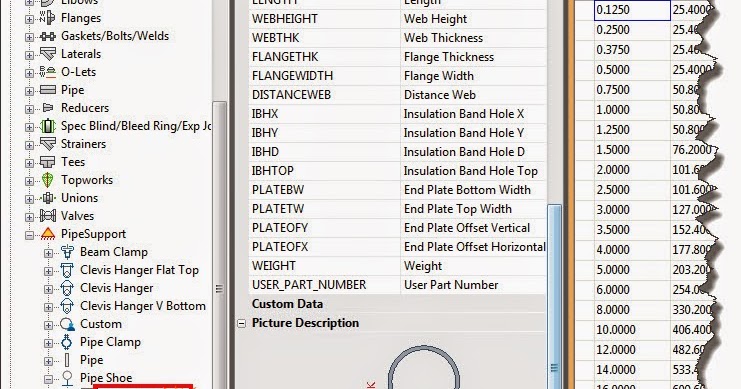Viewport: 741px width, 389px height.
Task: Expand the Valves node
Action: 29,217
